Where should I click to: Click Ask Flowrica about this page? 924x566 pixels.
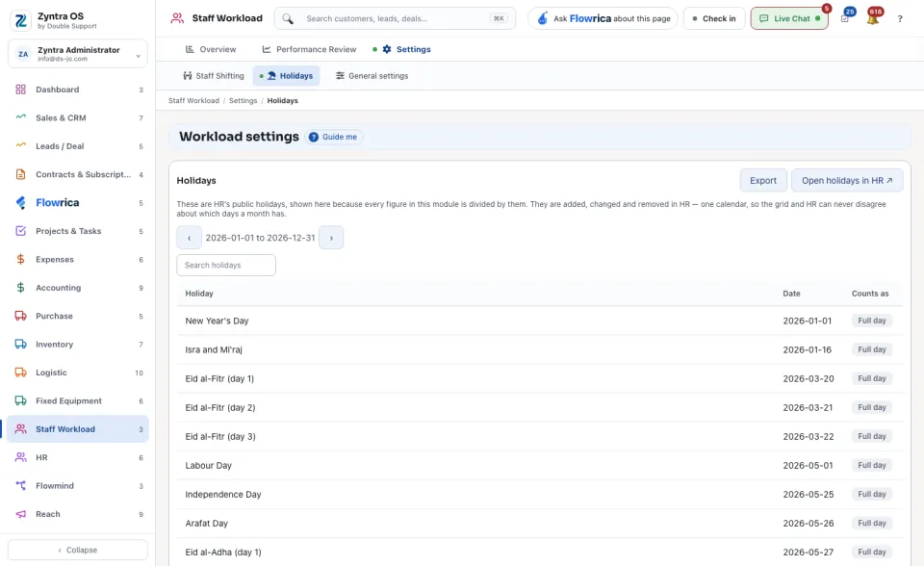click(603, 19)
